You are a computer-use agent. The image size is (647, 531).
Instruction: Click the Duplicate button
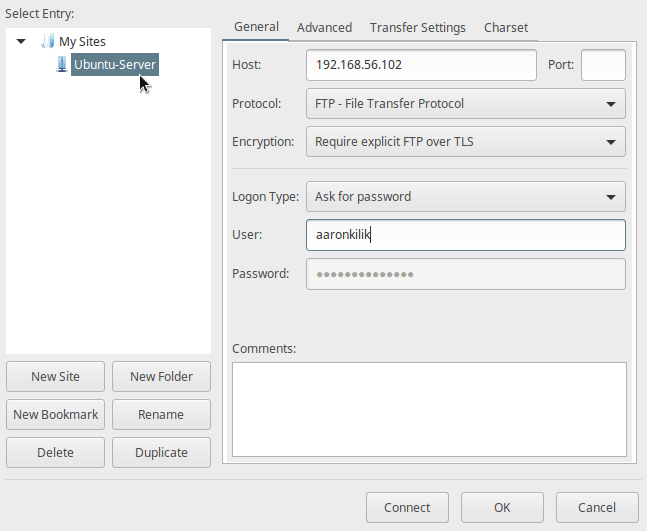pos(161,453)
